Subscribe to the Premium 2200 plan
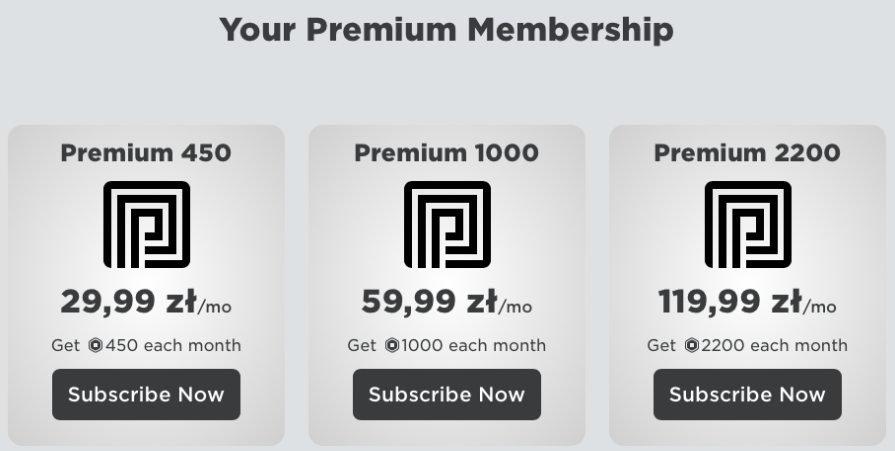 [x=748, y=394]
